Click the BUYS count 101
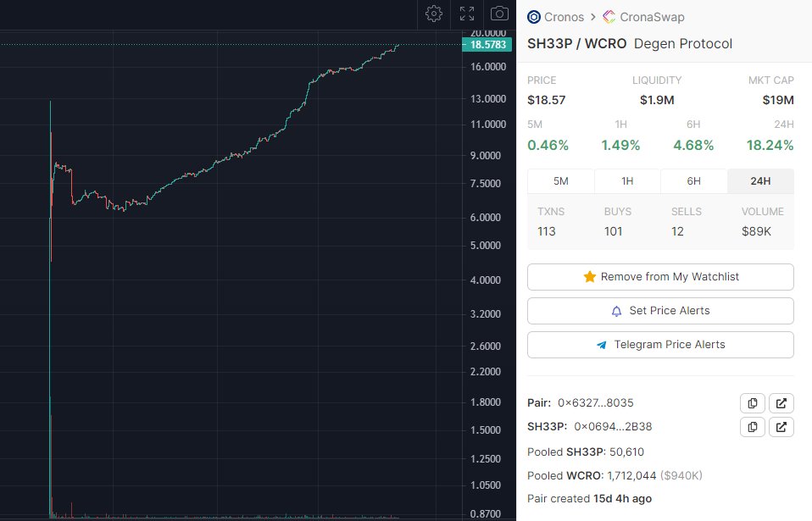Image resolution: width=812 pixels, height=521 pixels. (613, 231)
